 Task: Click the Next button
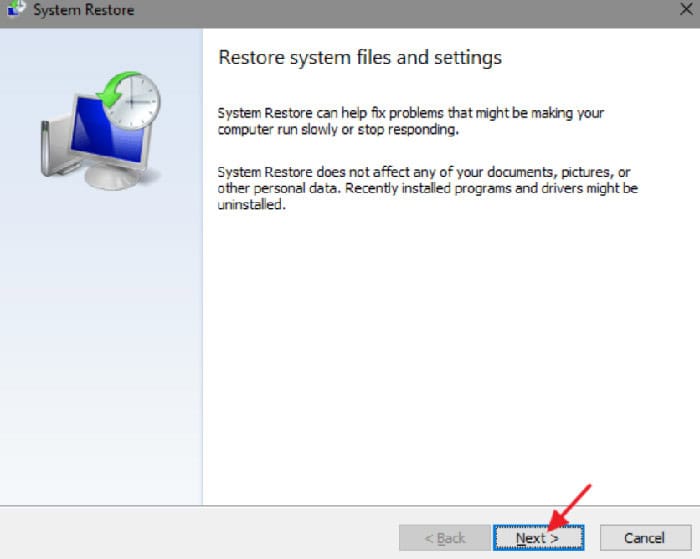tap(538, 538)
